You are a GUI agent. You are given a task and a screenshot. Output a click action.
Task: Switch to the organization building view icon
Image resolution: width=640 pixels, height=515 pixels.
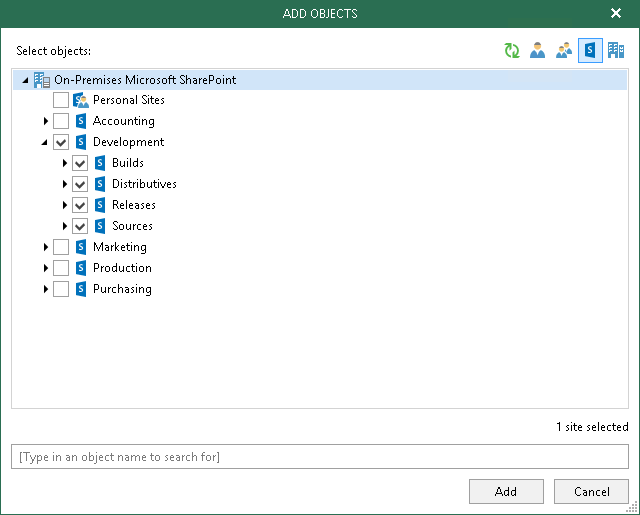pyautogui.click(x=616, y=51)
